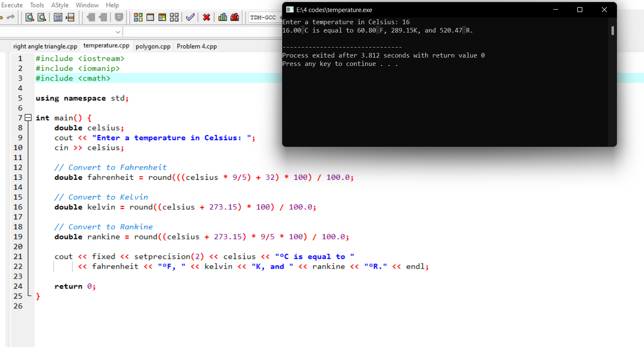Click the 'cout << fixed << setprecision(2)' line
Image resolution: width=644 pixels, height=347 pixels.
point(204,256)
